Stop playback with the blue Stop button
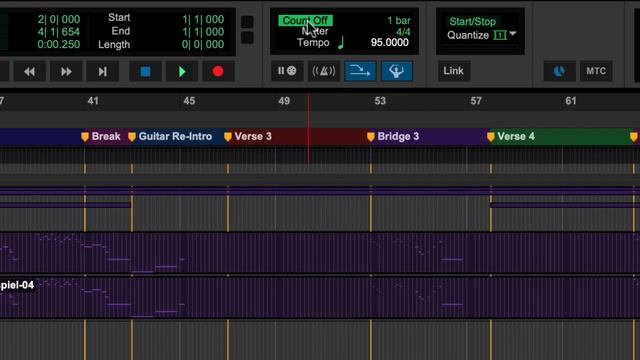Image resolution: width=640 pixels, height=360 pixels. click(x=145, y=71)
